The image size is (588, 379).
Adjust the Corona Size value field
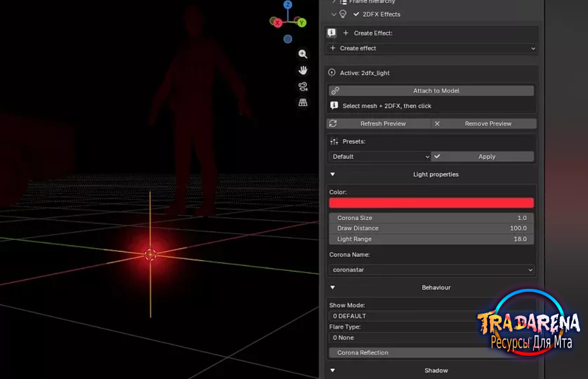click(431, 218)
